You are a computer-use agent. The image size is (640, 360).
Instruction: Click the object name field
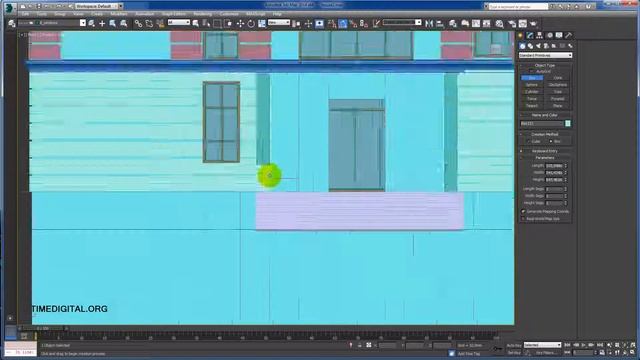[x=542, y=123]
